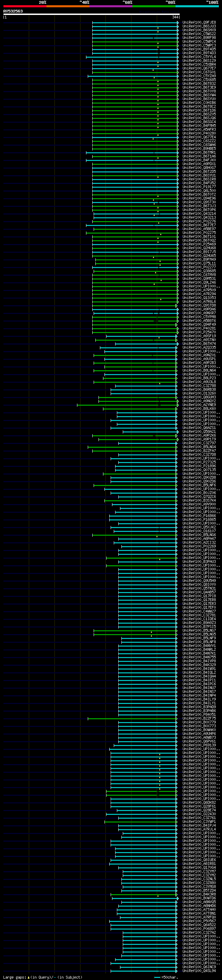Image resolution: width=222 pixels, height=980 pixels.
Task: Select the UniRef100_B4INU7 label
Action: (199, 687)
